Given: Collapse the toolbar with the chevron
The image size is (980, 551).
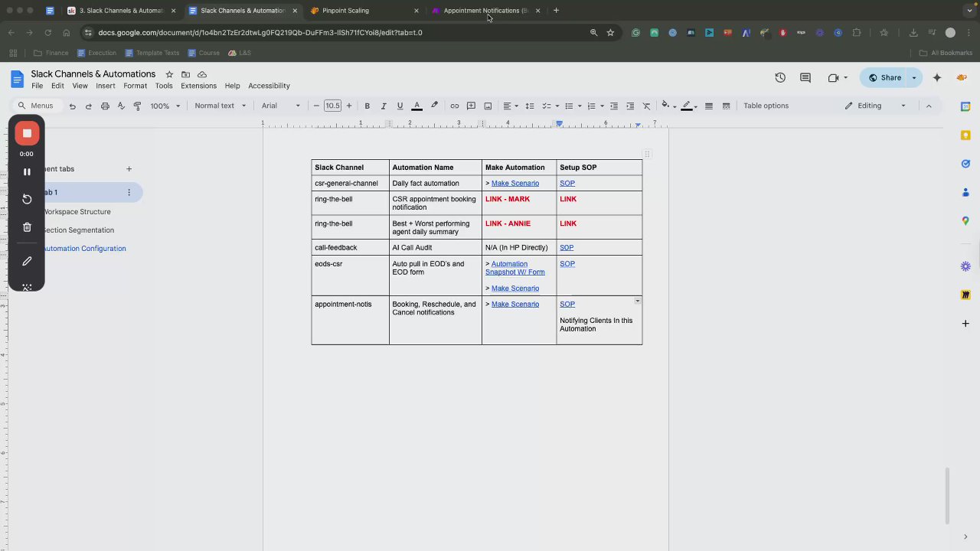Looking at the screenshot, I should click(x=929, y=106).
